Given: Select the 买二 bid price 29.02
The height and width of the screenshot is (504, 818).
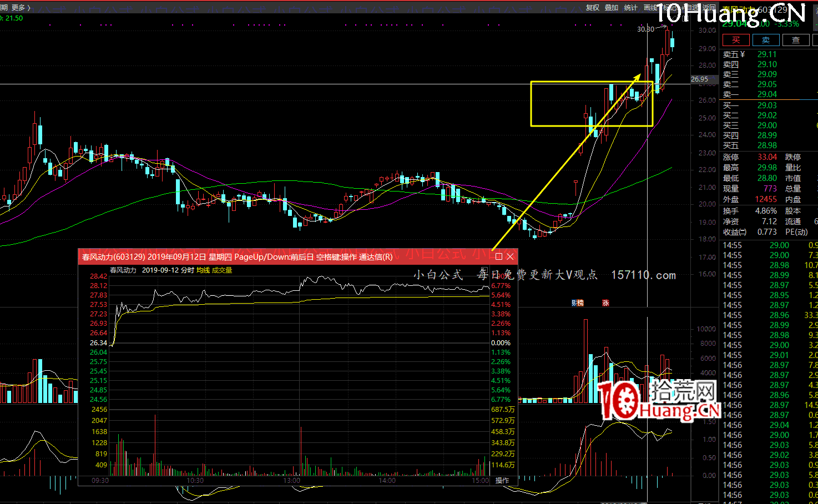Looking at the screenshot, I should pyautogui.click(x=767, y=115).
